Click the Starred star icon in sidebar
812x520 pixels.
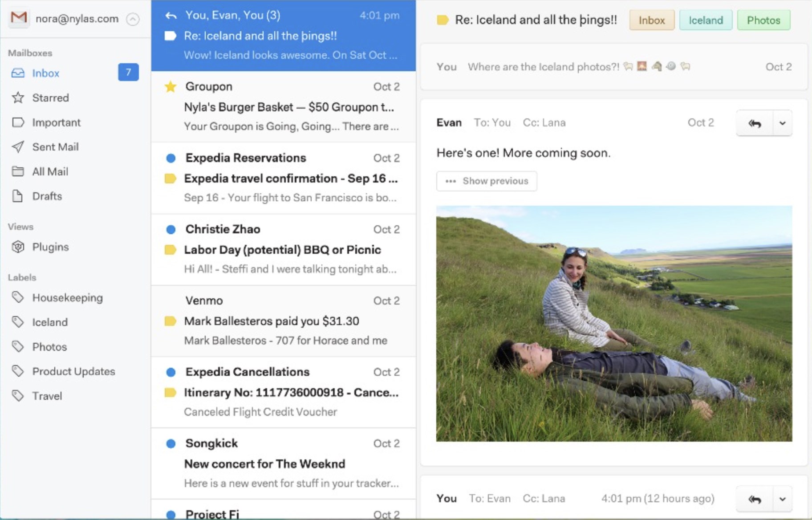point(18,97)
